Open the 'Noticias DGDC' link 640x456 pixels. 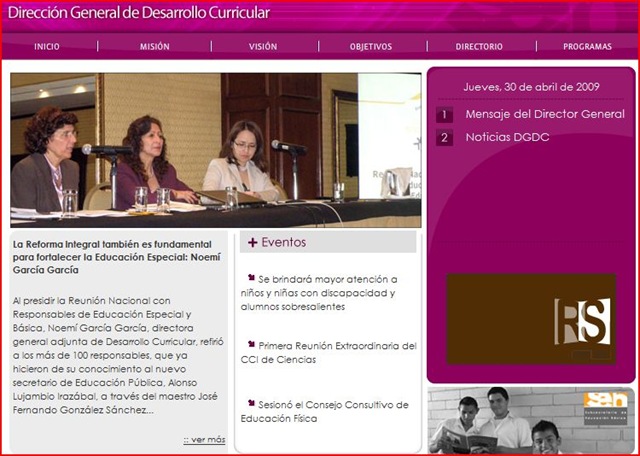point(507,137)
